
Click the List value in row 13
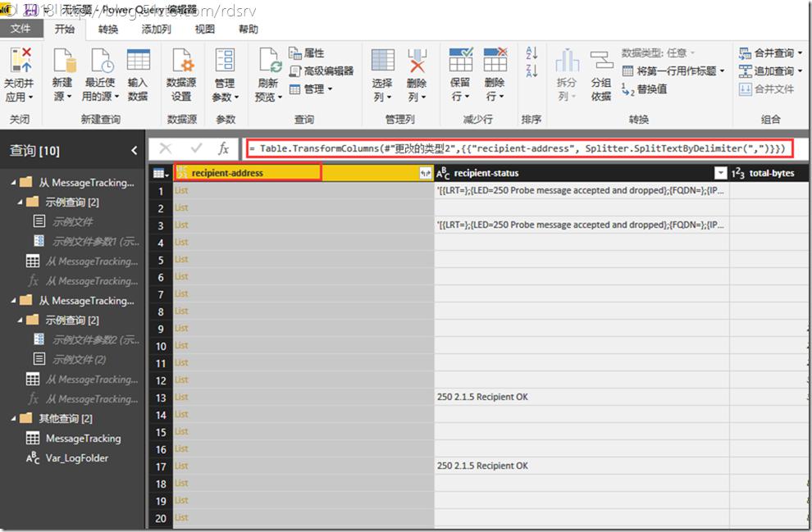(x=181, y=397)
